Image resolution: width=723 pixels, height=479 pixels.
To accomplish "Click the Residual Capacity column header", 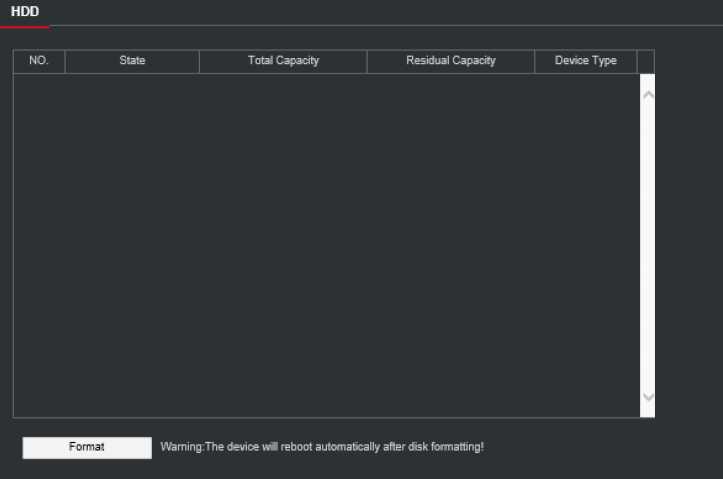I will (450, 61).
